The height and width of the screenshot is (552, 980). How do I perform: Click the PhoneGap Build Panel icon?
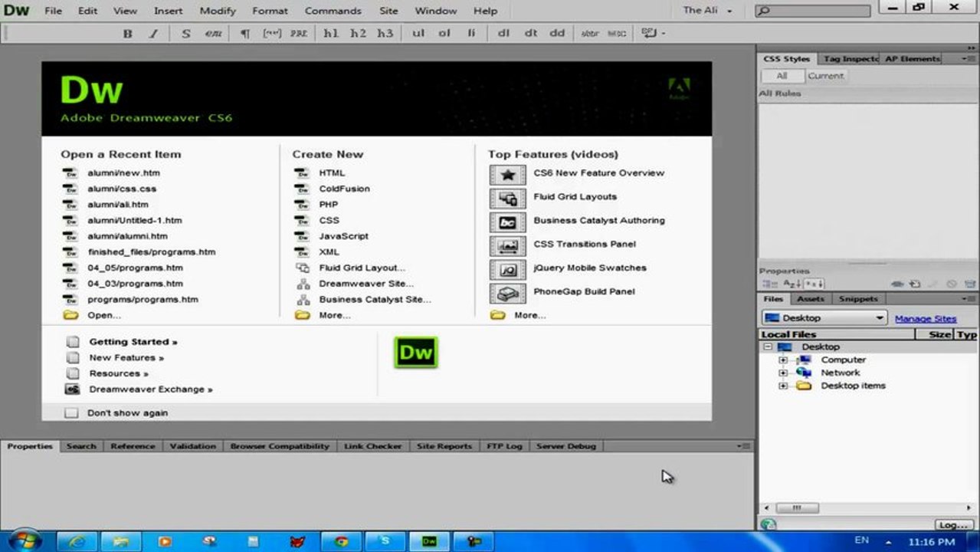(x=507, y=293)
